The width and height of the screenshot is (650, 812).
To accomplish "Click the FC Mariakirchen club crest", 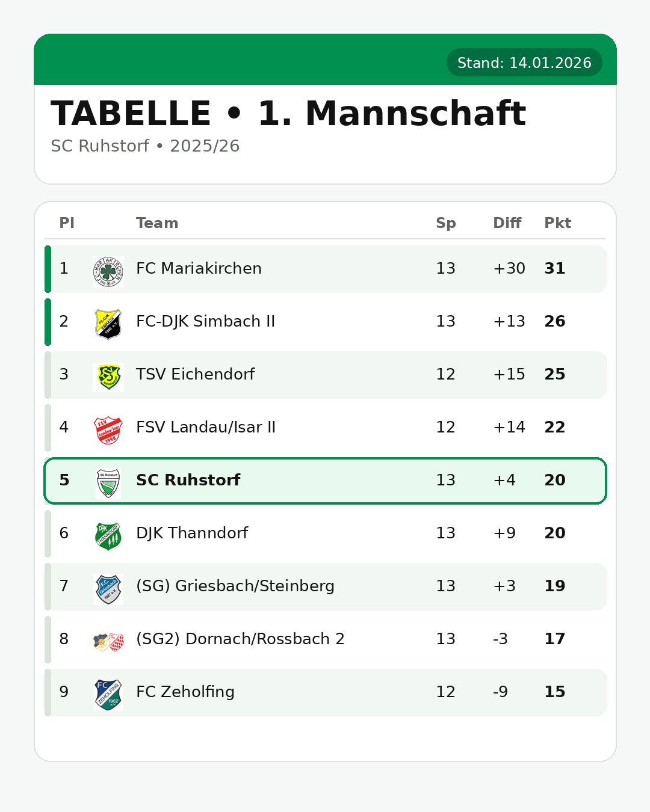I will (x=108, y=271).
